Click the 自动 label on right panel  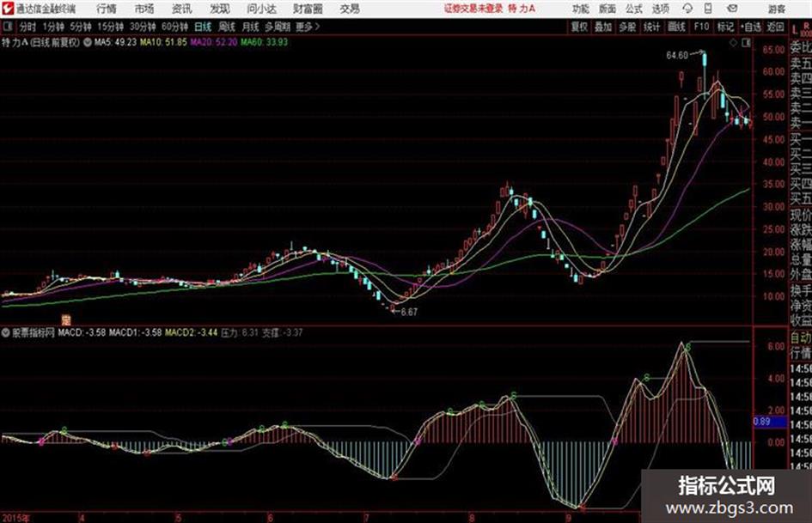(x=801, y=338)
